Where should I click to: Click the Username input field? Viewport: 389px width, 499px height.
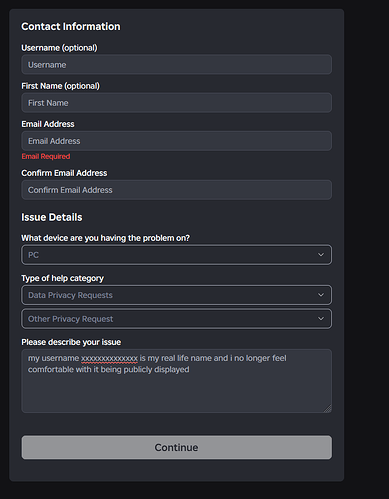[176, 65]
